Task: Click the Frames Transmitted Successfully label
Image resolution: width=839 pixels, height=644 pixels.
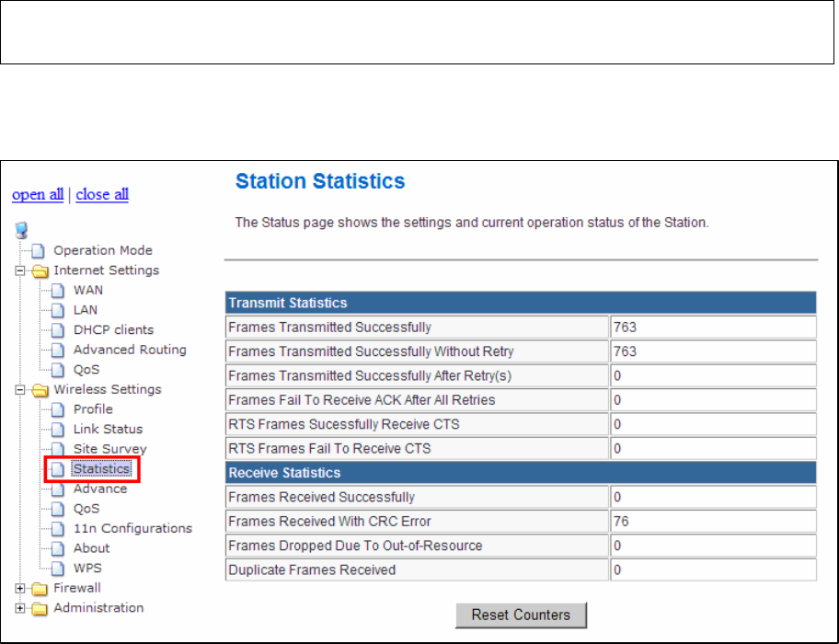Action: 329,328
